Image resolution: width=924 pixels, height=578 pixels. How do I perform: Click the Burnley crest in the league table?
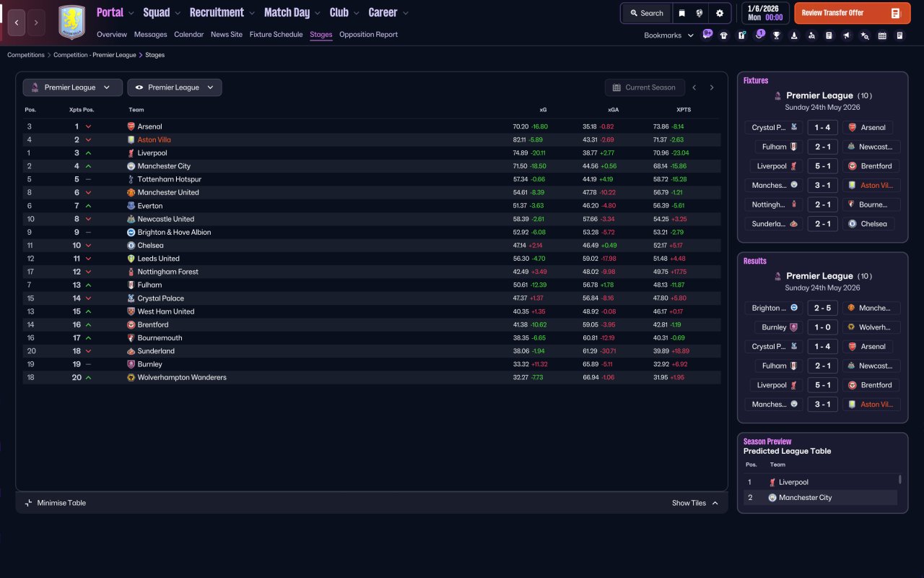pos(131,364)
